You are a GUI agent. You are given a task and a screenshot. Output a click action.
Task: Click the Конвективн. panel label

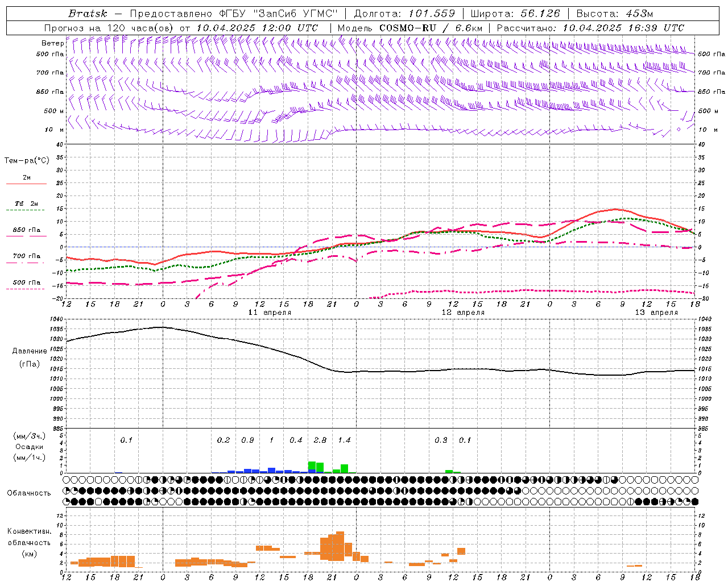[x=29, y=531]
